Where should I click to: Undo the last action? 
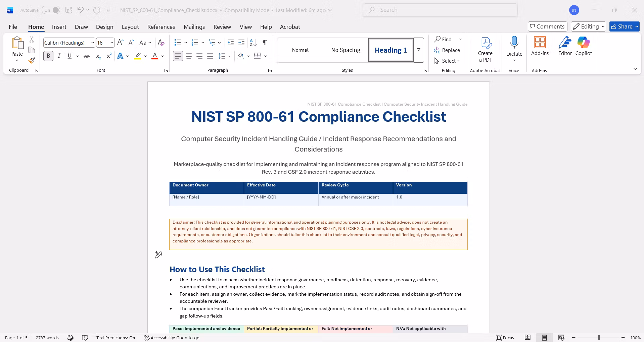[x=80, y=10]
